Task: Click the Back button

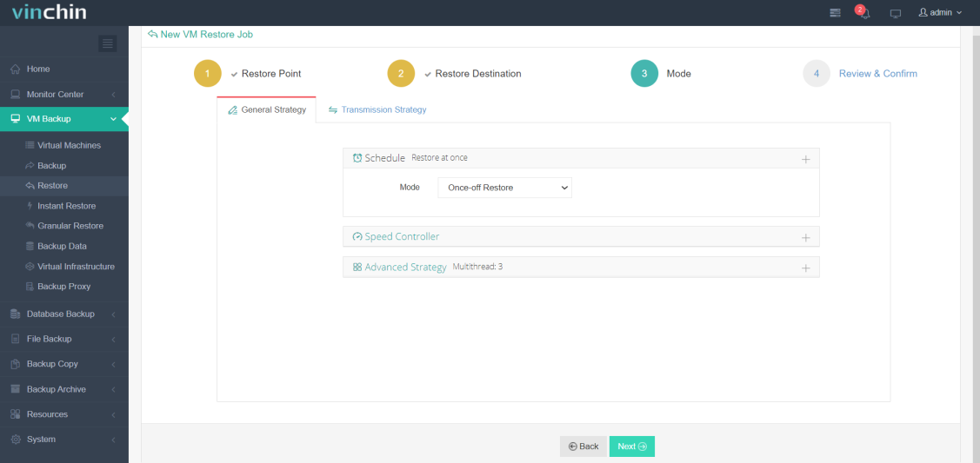Action: 583,446
